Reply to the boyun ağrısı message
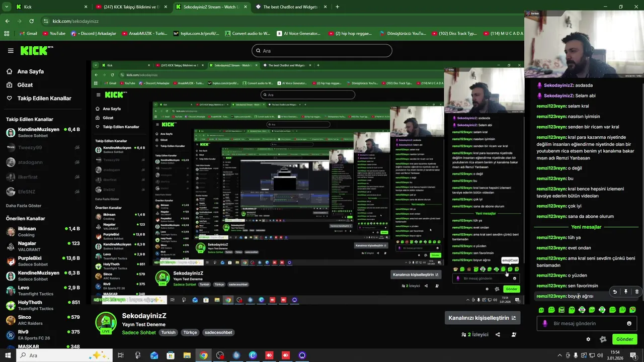The image size is (644, 362). [614, 292]
